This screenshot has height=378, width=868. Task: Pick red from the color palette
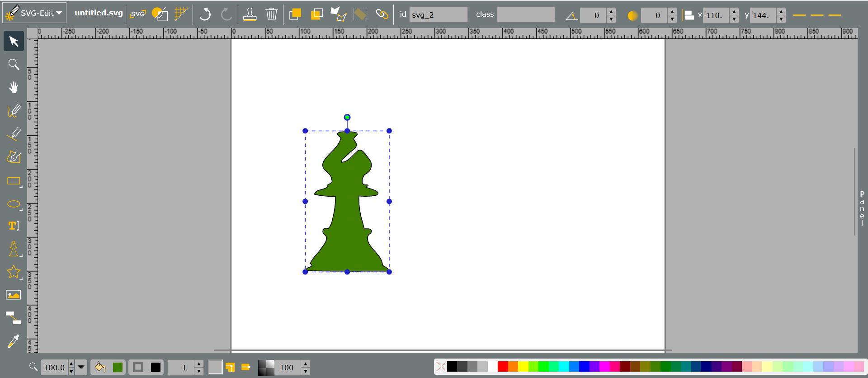pyautogui.click(x=503, y=366)
